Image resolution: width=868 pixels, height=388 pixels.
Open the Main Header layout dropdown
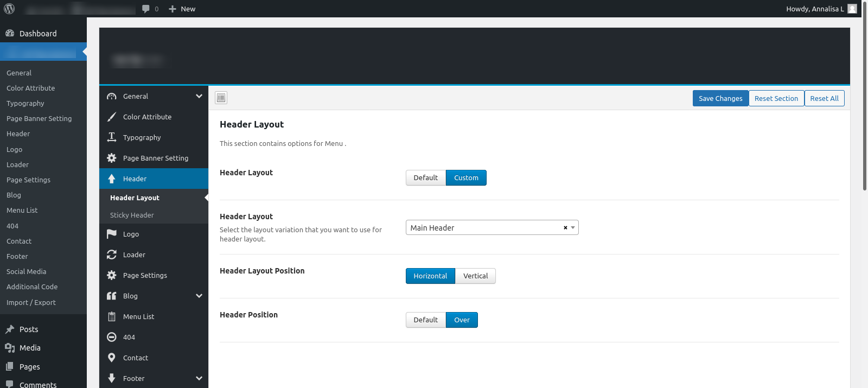point(492,227)
